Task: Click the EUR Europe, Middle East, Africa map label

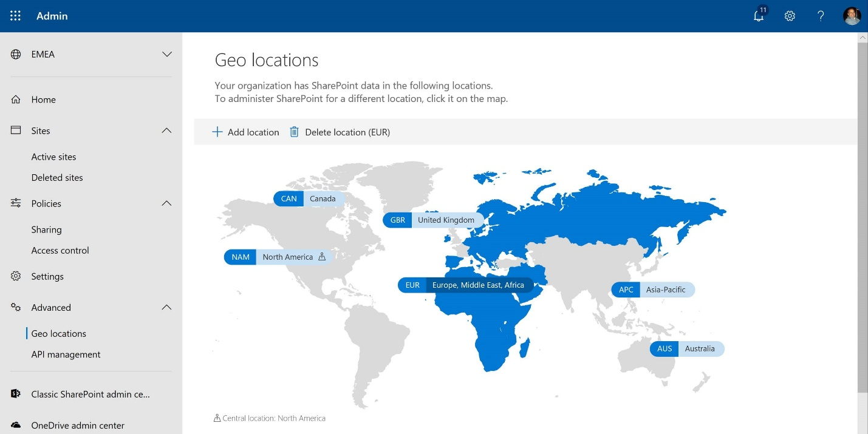Action: point(466,285)
